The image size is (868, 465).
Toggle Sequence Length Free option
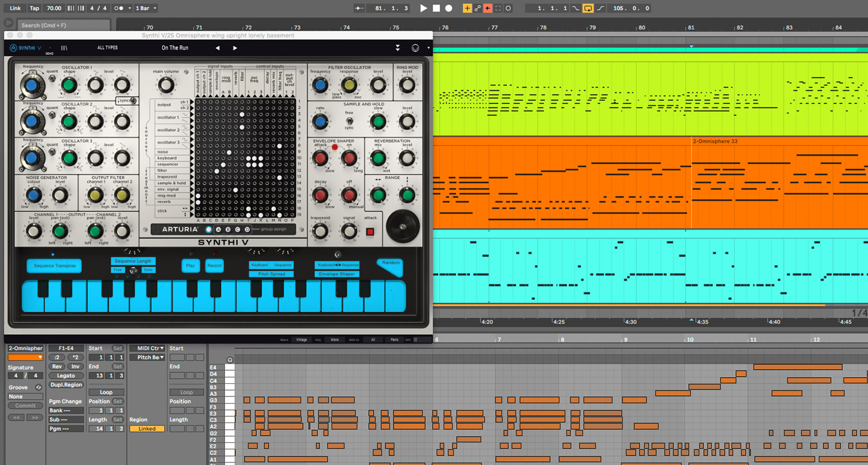click(x=118, y=270)
